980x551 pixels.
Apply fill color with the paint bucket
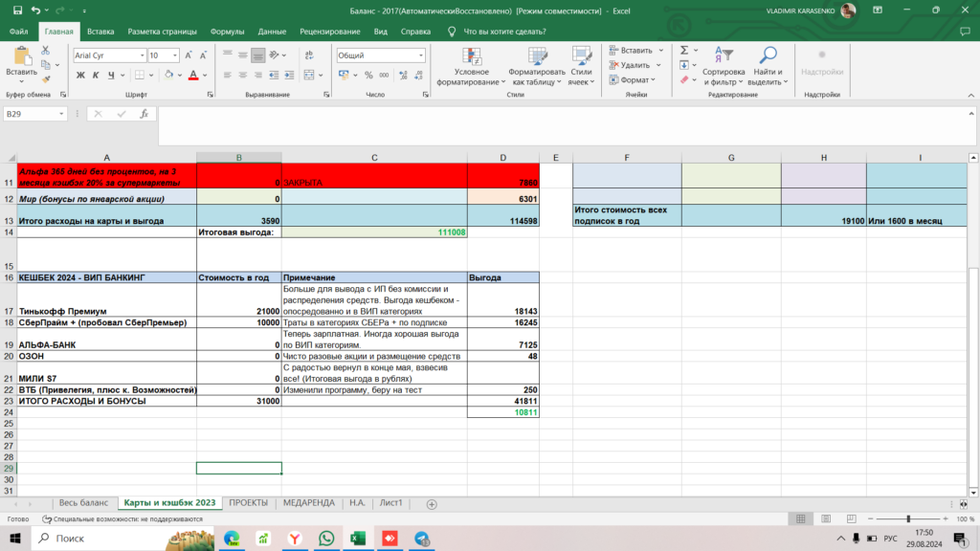168,75
